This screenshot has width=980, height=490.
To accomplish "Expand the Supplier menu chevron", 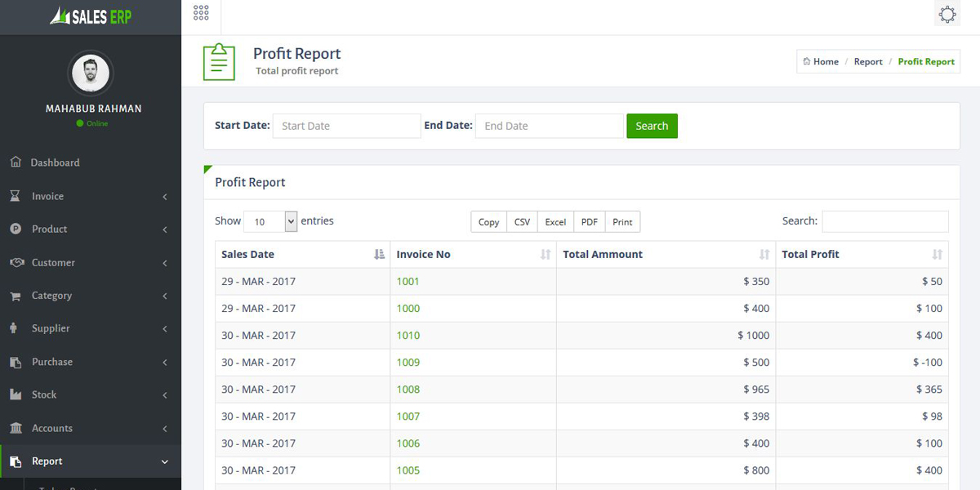I will (165, 329).
